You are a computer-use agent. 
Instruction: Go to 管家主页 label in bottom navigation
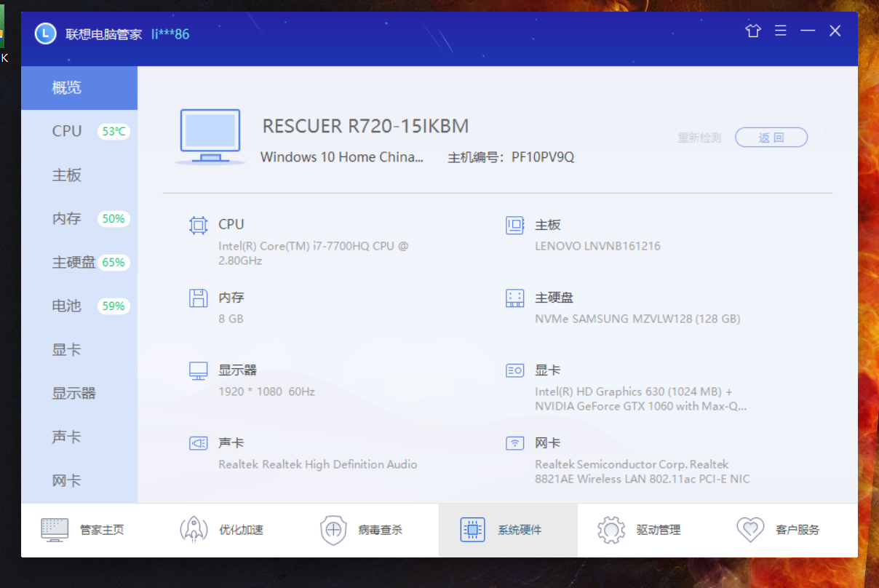(102, 530)
